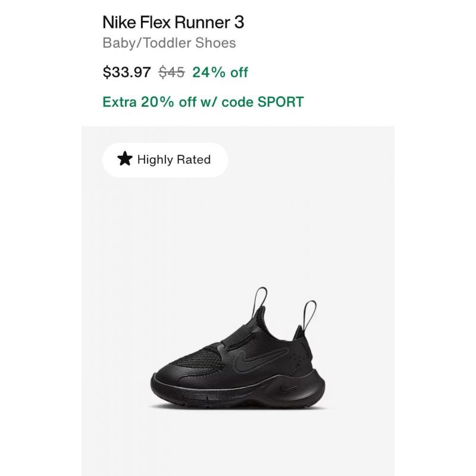476x476 pixels.
Task: Select the Baby/Toddler Shoes category subtitle
Action: (169, 43)
